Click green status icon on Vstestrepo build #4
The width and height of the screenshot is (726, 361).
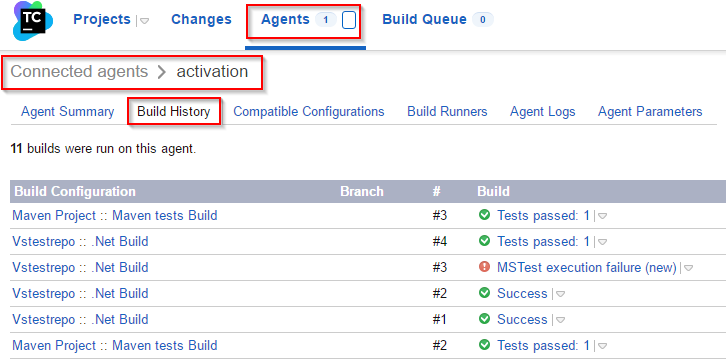pos(484,241)
